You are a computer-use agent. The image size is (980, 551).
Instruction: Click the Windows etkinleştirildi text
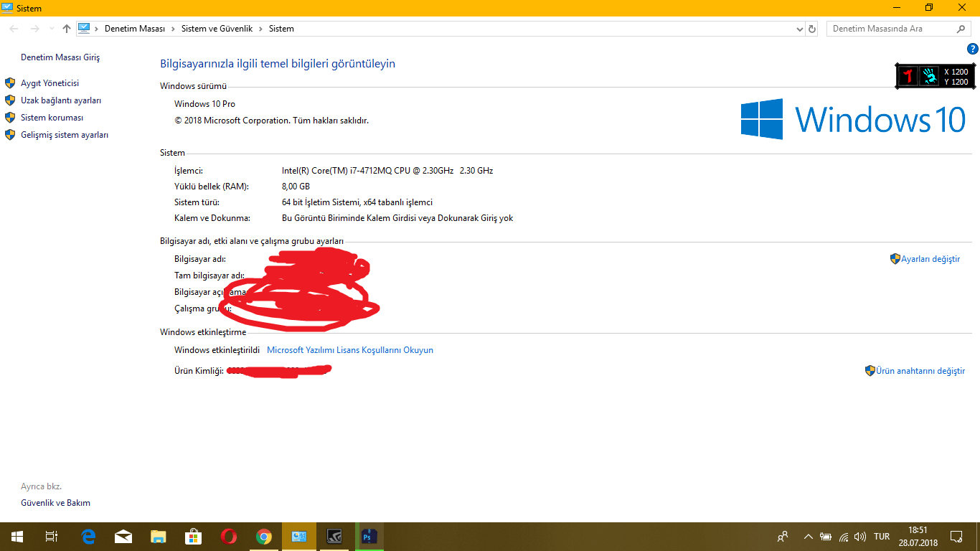click(x=217, y=350)
